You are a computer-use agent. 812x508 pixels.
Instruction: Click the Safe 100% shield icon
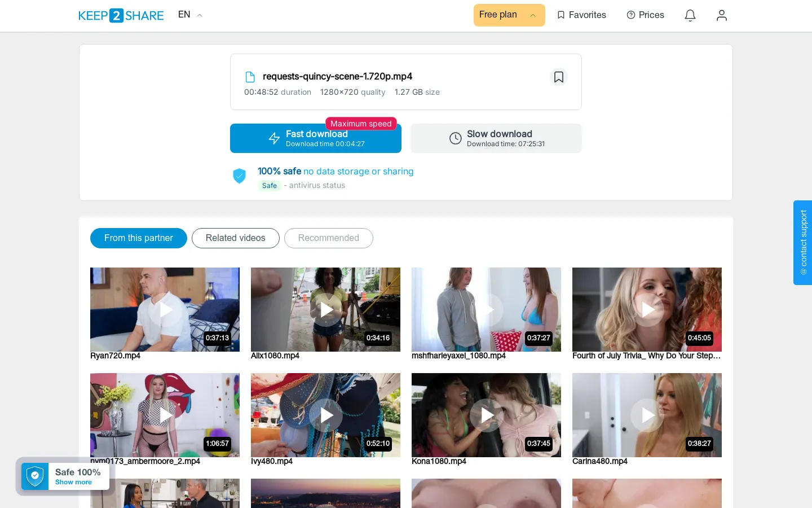35,476
